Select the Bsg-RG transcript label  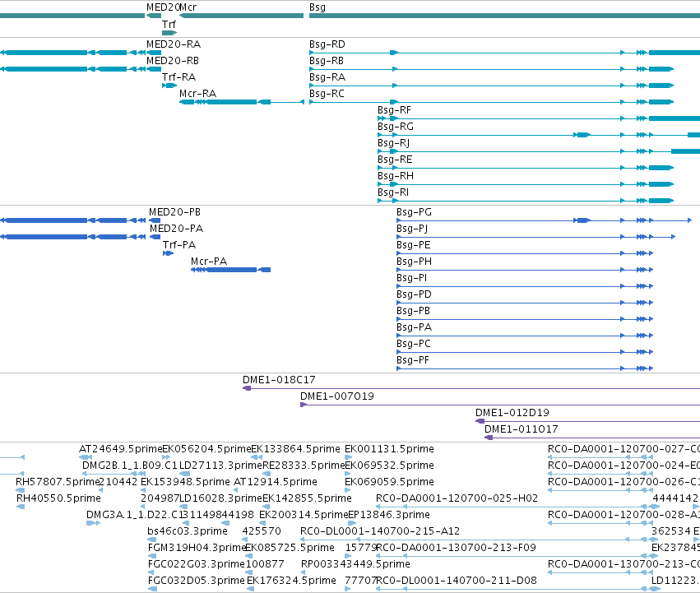(396, 127)
